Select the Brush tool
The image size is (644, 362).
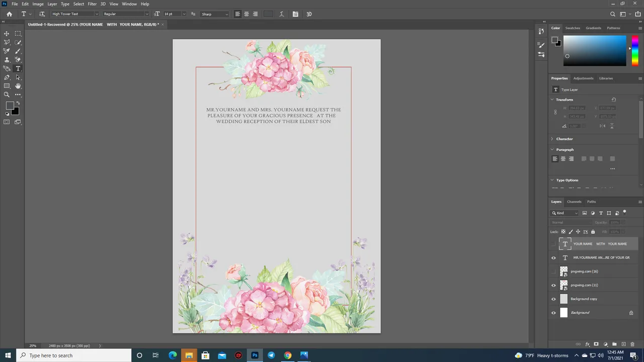click(18, 51)
